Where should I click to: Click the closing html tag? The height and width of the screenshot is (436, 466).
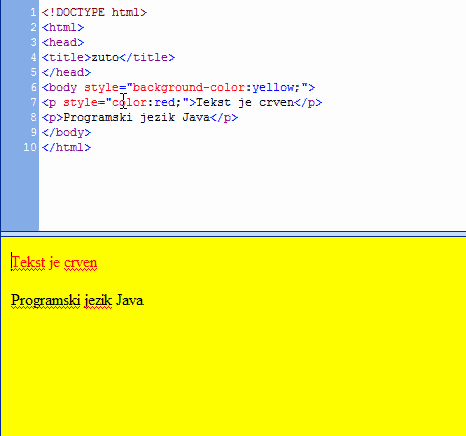click(x=66, y=147)
